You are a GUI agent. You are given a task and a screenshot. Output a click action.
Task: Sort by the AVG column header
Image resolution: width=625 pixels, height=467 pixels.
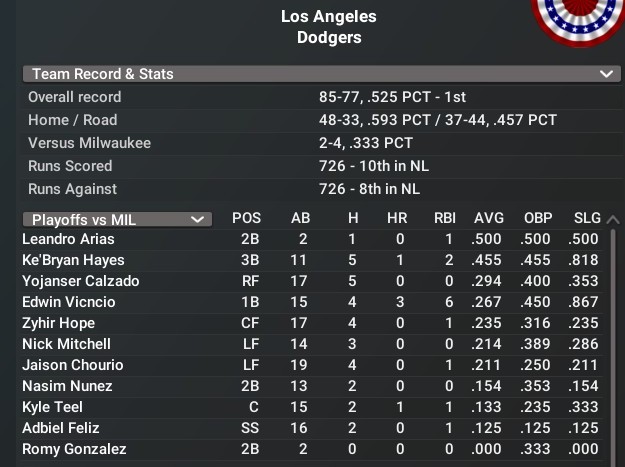(x=489, y=218)
